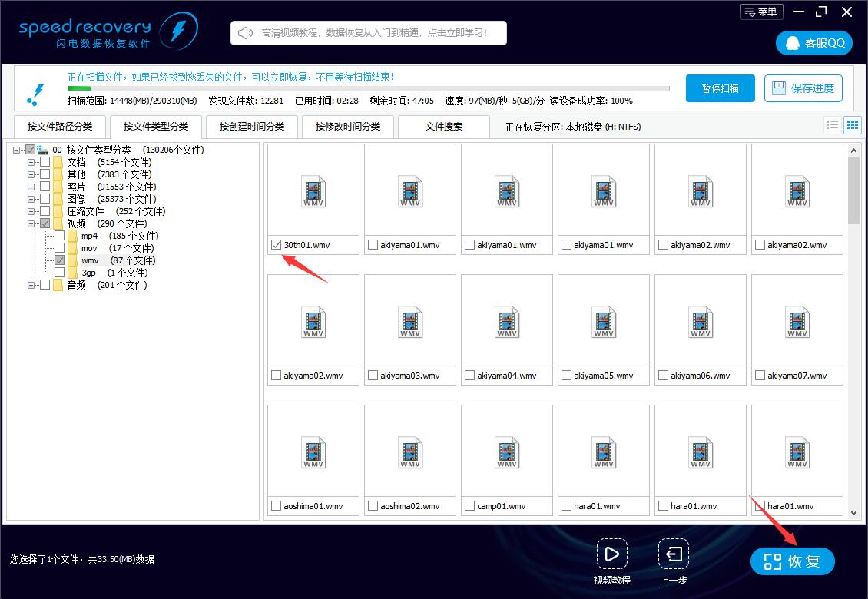Click the 上一步 back icon
The image size is (868, 599).
coord(673,554)
